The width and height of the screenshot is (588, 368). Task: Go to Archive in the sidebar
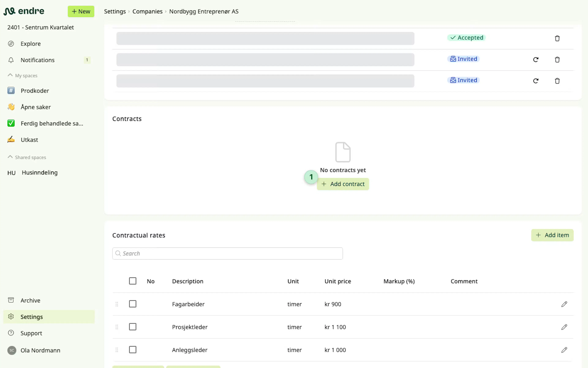49,300
